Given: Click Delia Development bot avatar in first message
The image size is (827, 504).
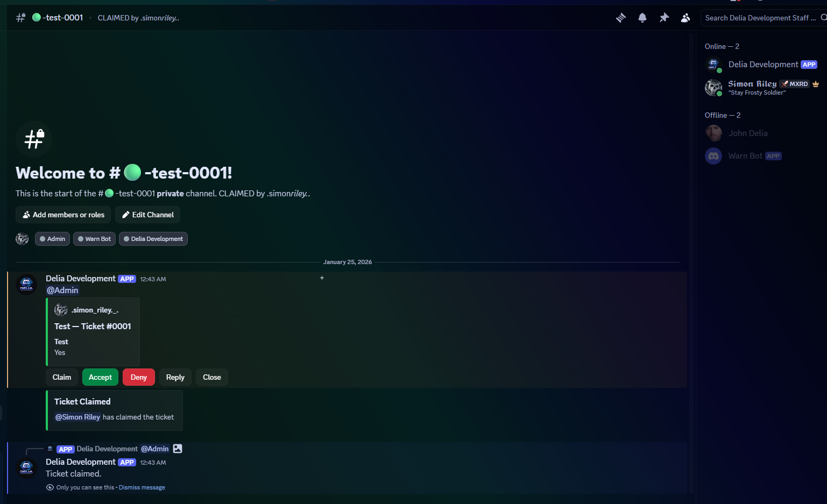Looking at the screenshot, I should click(x=26, y=284).
